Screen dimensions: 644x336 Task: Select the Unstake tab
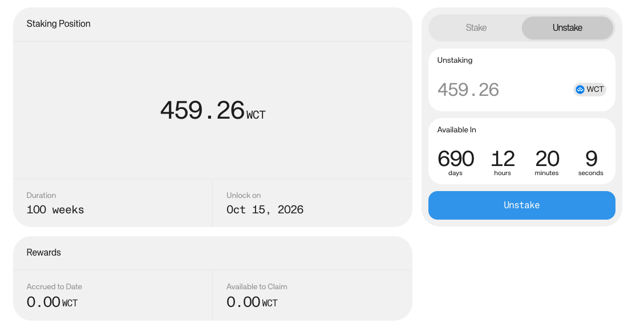pos(567,28)
